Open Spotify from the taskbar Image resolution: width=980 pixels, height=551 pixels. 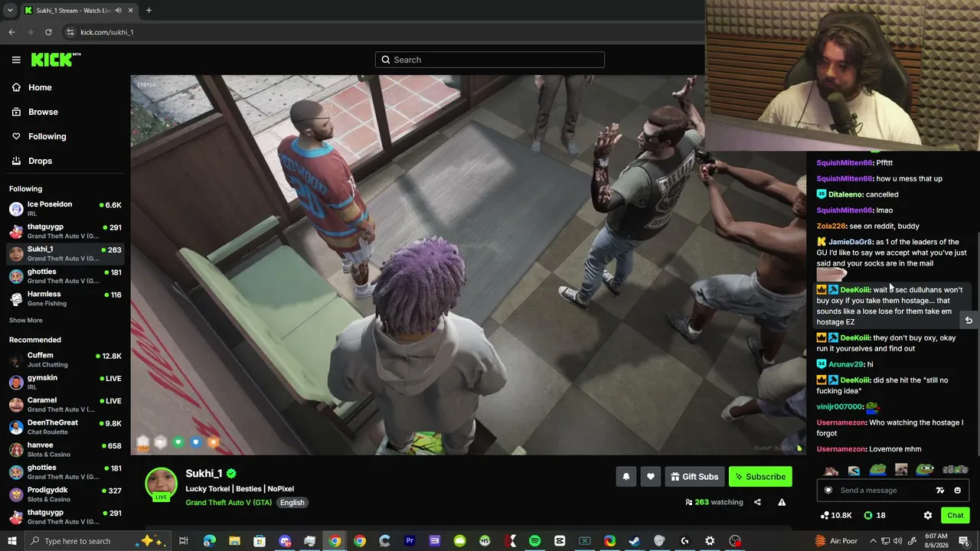534,541
